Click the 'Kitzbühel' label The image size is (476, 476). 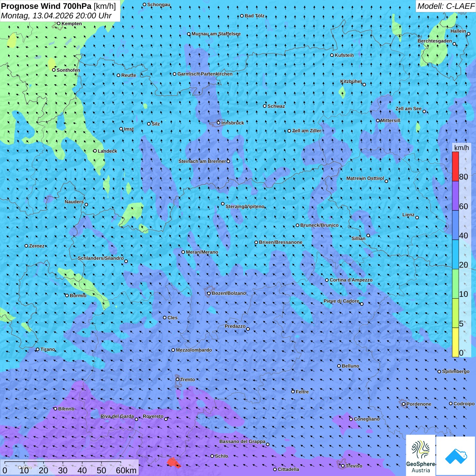click(x=351, y=81)
